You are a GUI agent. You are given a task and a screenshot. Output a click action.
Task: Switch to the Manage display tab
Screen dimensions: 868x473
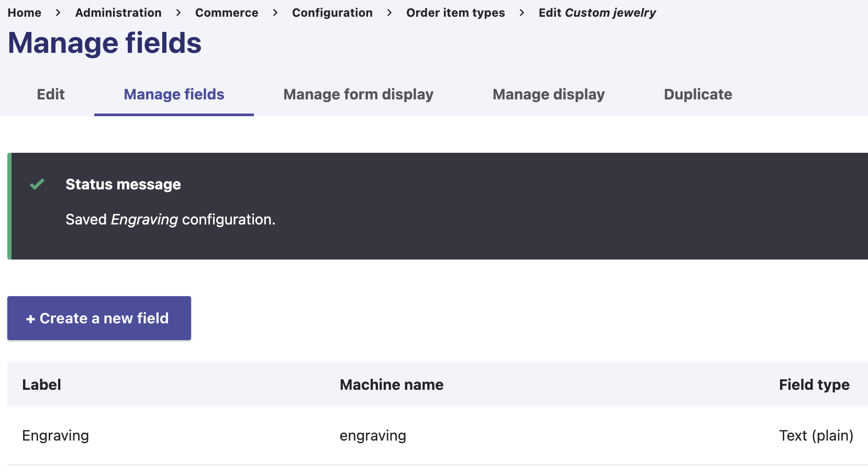point(549,94)
